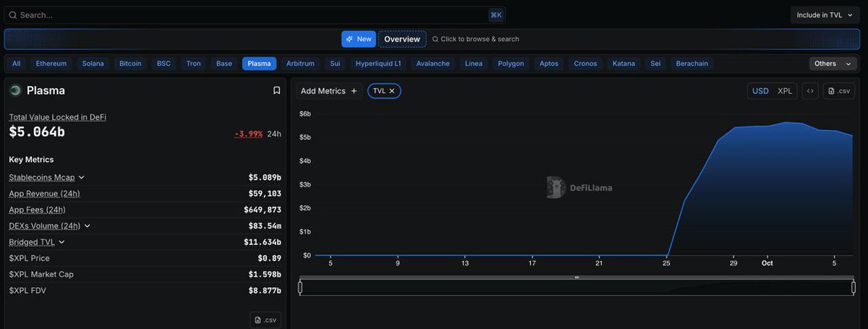868x329 pixels.
Task: Click the left handle of chart range slider
Action: coord(300,287)
